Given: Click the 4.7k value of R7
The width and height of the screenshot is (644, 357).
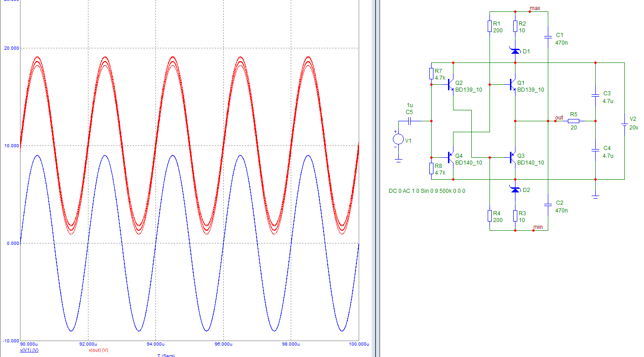Looking at the screenshot, I should point(439,78).
